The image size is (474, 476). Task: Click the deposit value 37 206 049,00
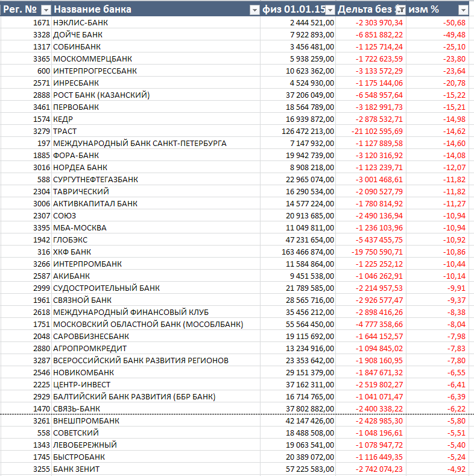pyautogui.click(x=298, y=95)
